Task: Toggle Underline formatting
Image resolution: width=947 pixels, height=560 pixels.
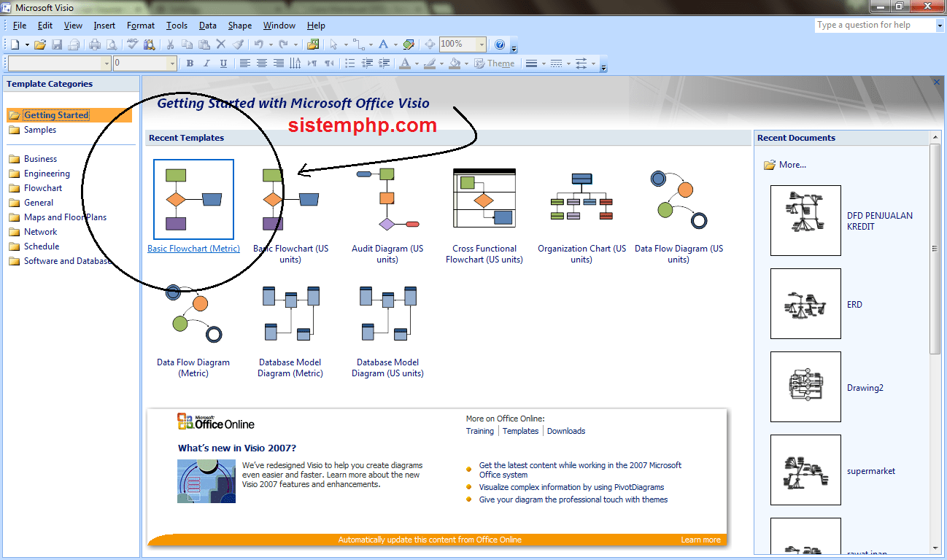Action: click(223, 63)
